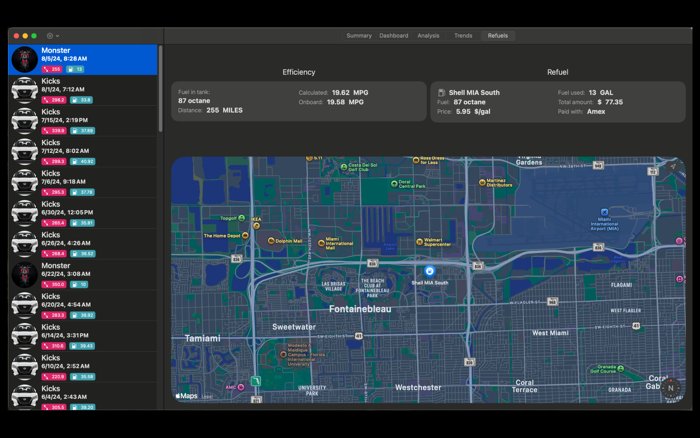The width and height of the screenshot is (700, 438).
Task: Click the sidebar vertical scrollbar
Action: pos(160,88)
